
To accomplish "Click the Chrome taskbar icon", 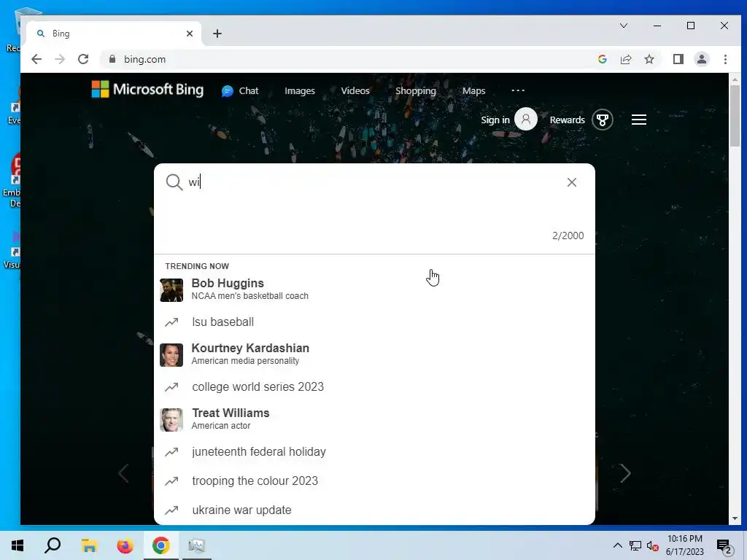I will tap(161, 545).
